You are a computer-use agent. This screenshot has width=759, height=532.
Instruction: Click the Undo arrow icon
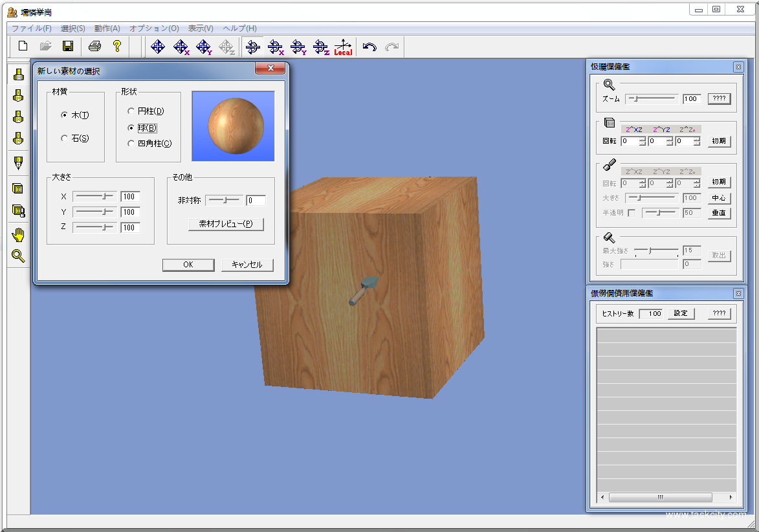click(x=369, y=47)
